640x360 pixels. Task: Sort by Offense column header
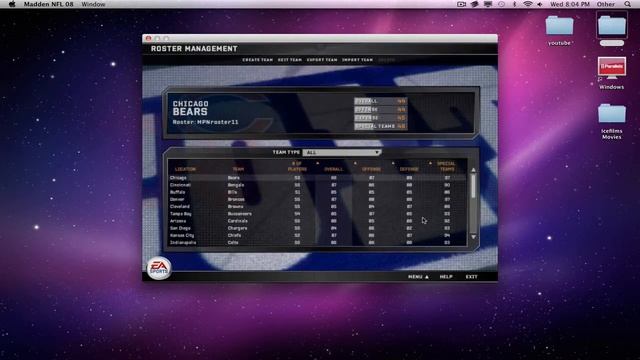[371, 169]
